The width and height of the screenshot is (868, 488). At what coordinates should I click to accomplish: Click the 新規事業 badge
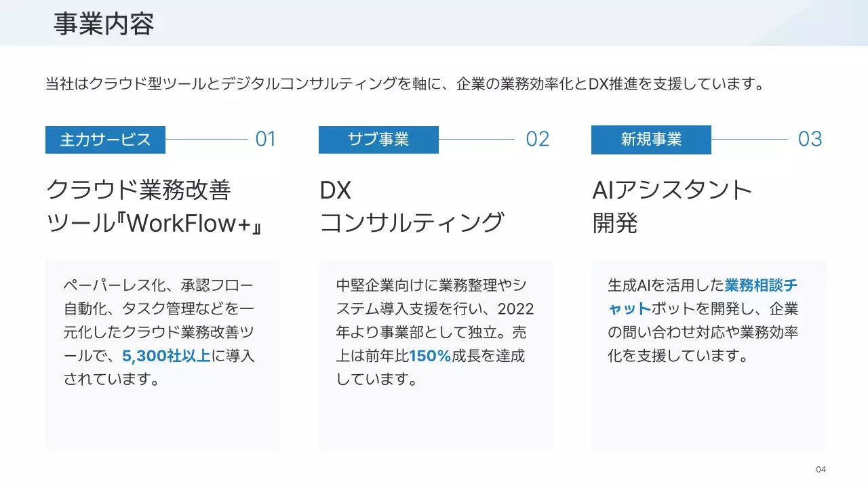651,140
